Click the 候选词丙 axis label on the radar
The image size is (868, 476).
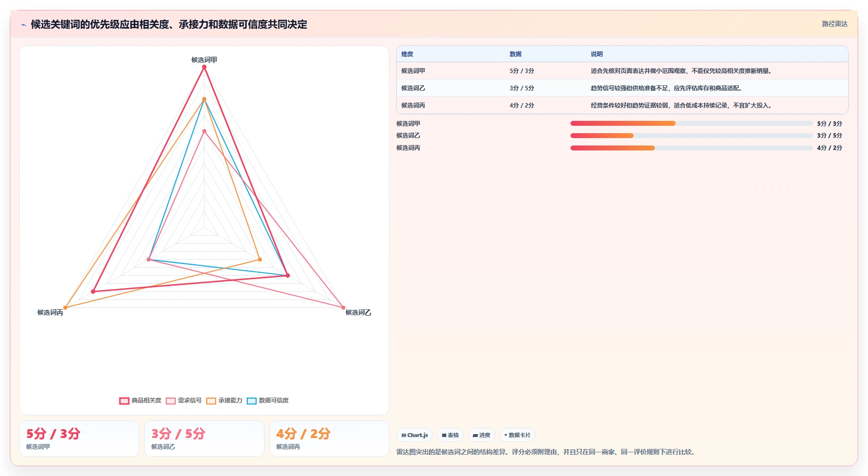tap(50, 313)
